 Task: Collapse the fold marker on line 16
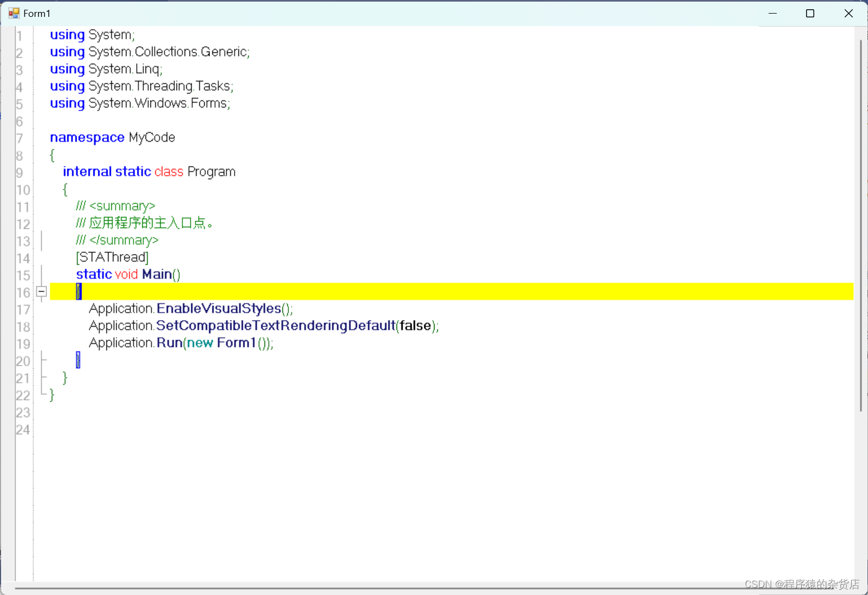coord(41,292)
